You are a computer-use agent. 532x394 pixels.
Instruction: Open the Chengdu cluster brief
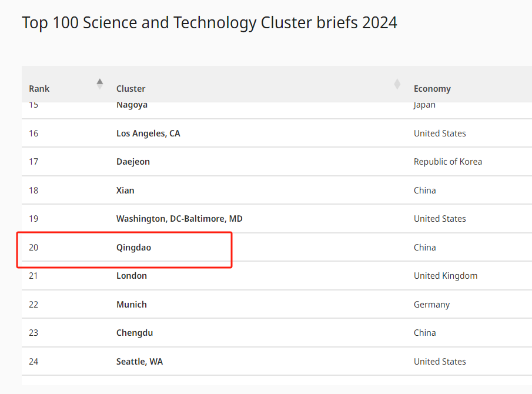point(135,333)
